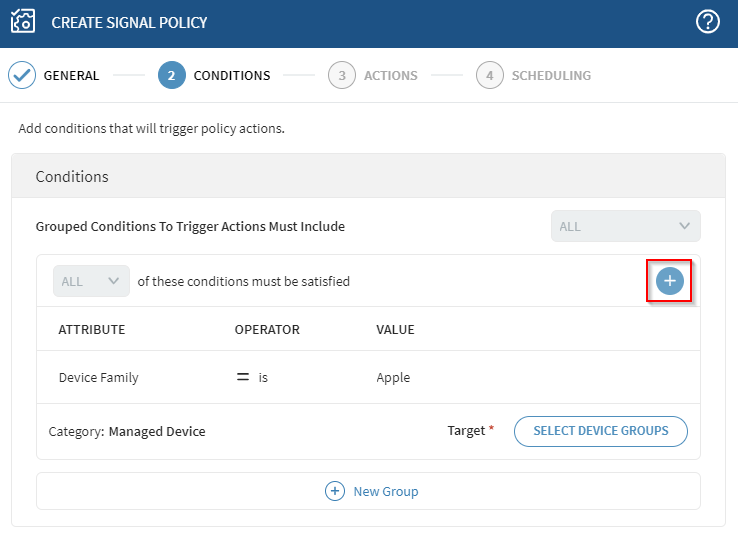Open the grouped conditions ALL dropdown
This screenshot has width=738, height=535.
(x=625, y=226)
